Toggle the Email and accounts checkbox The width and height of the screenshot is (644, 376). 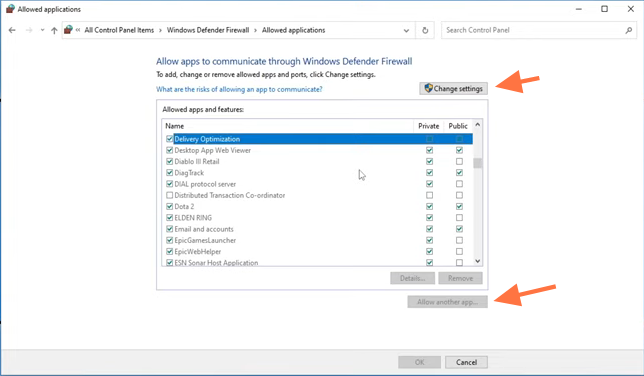point(169,229)
